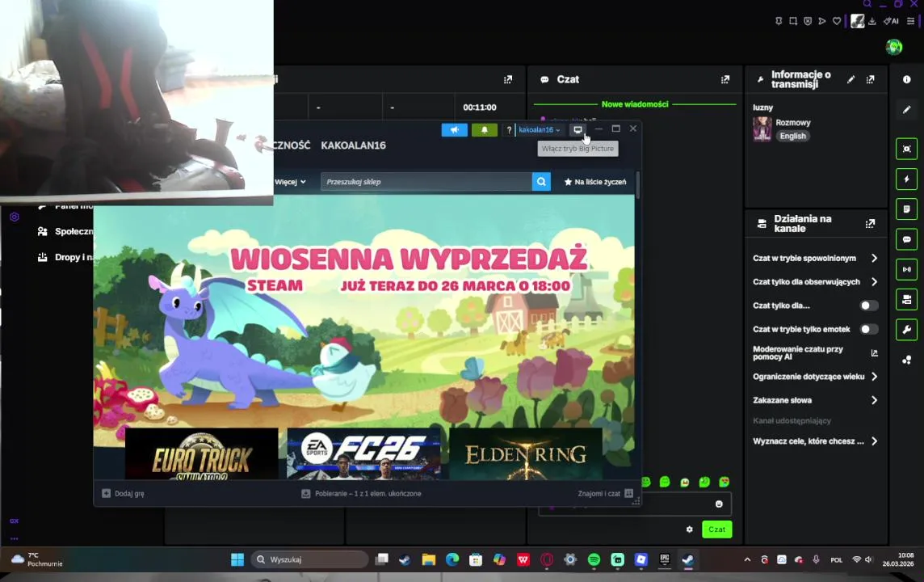
Task: Open Epic Games Launcher from taskbar
Action: (x=665, y=559)
